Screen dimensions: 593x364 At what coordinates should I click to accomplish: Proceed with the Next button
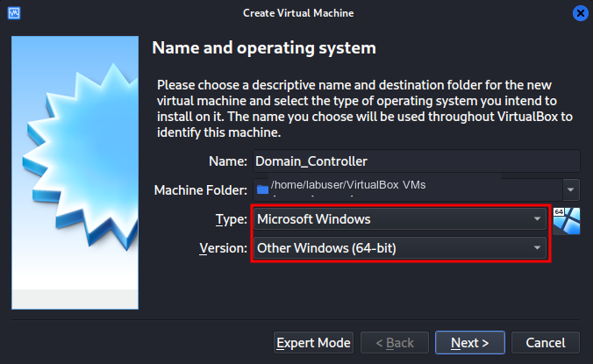point(469,343)
